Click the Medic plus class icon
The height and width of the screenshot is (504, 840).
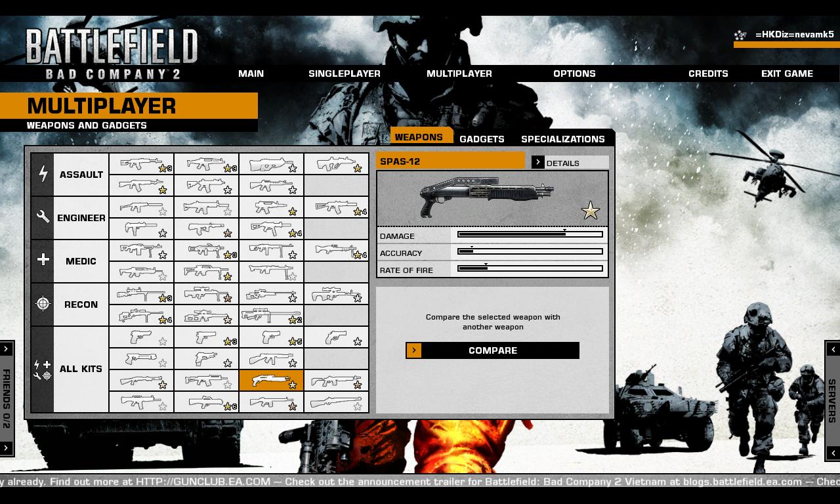coord(43,261)
